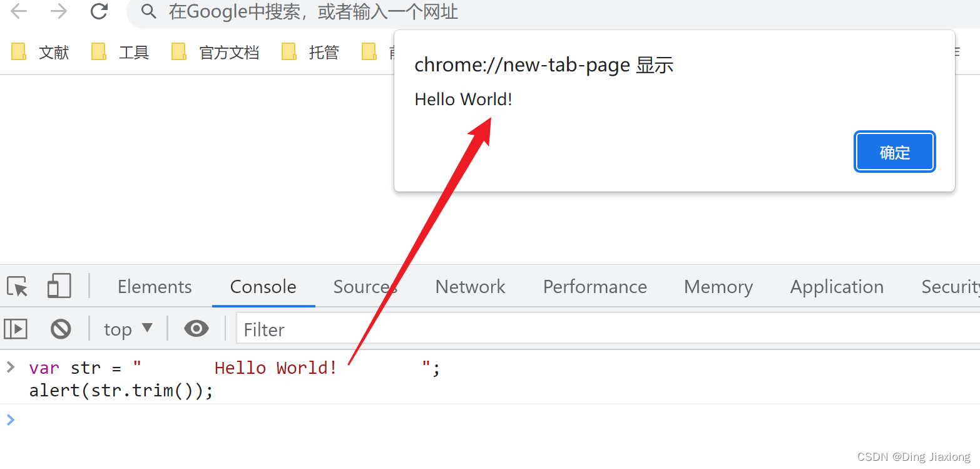
Task: Click 确定 button in alert dialog
Action: (x=895, y=152)
